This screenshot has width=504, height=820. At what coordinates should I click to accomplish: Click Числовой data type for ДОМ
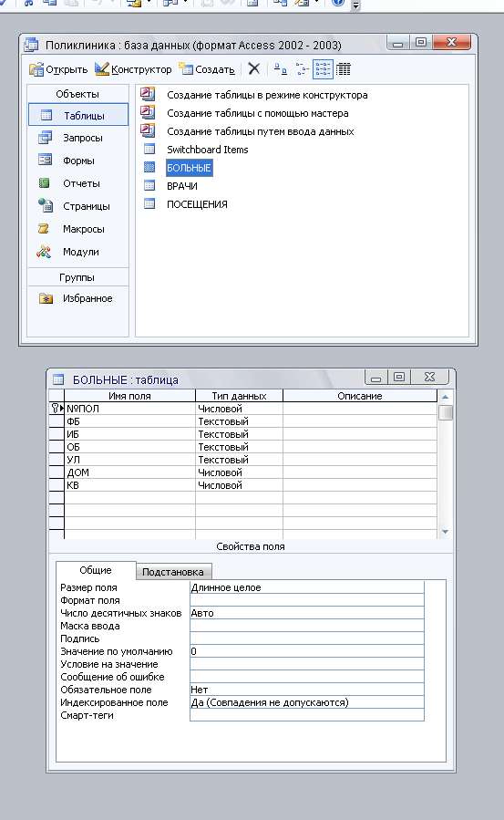pos(239,472)
